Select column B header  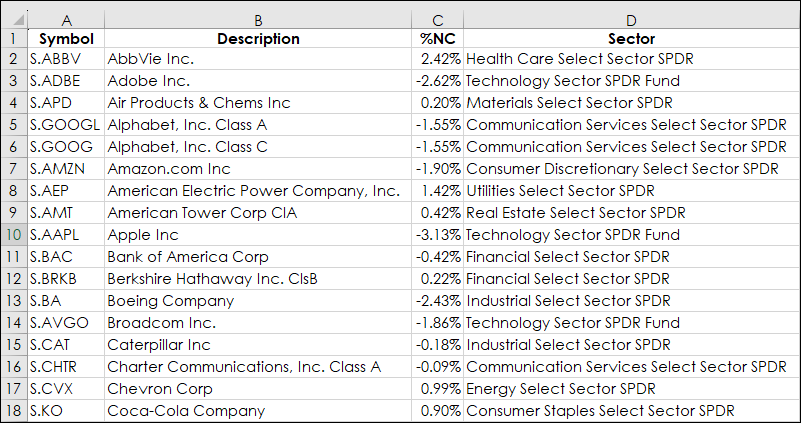click(x=258, y=20)
